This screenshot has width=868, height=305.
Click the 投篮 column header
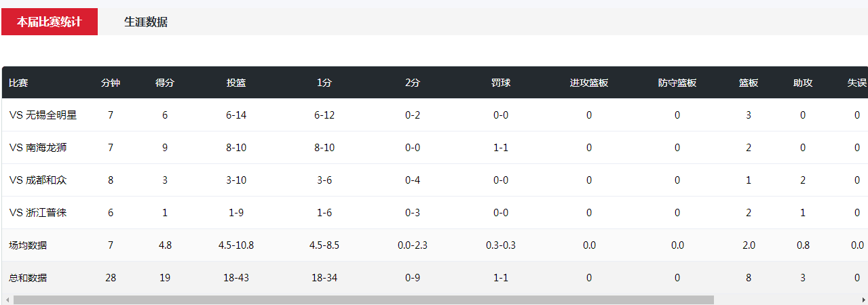point(236,83)
